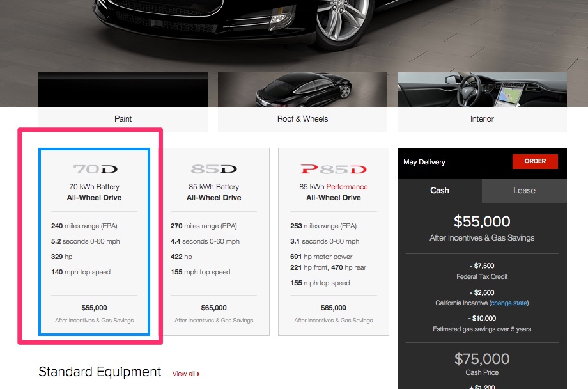Open the View all standard equipment link

tap(186, 374)
